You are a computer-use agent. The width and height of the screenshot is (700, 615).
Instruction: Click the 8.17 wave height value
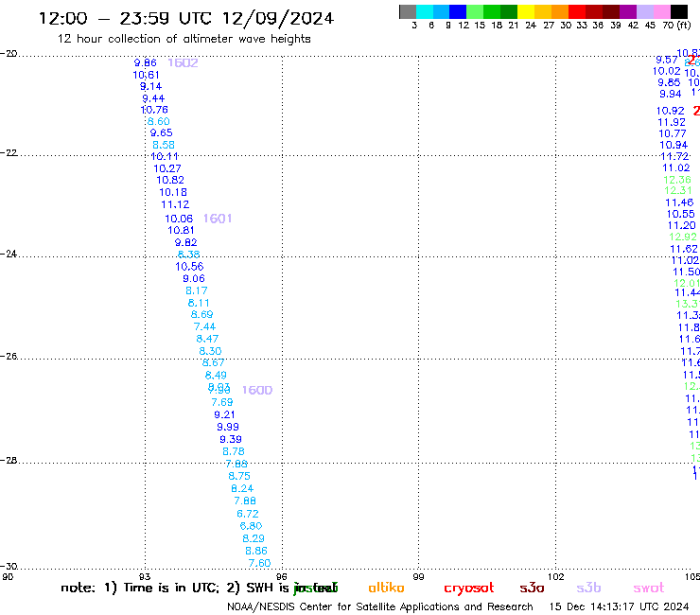point(197,290)
